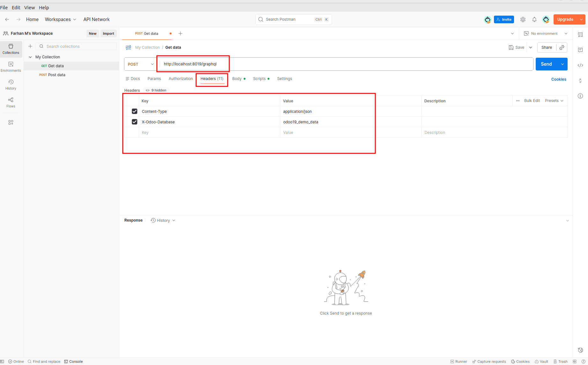Open the user avatar next to Upgrade
The width and height of the screenshot is (588, 365).
click(546, 19)
